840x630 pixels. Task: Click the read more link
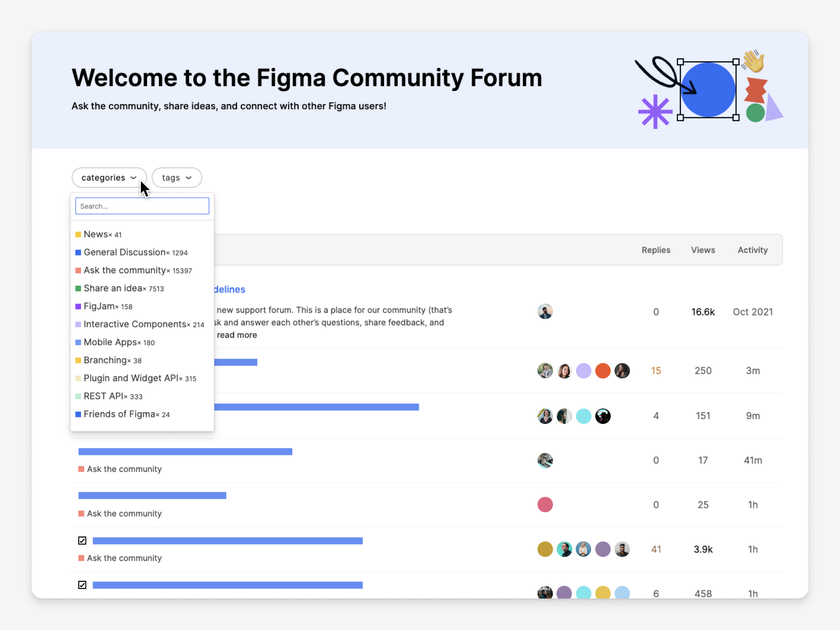coord(237,335)
